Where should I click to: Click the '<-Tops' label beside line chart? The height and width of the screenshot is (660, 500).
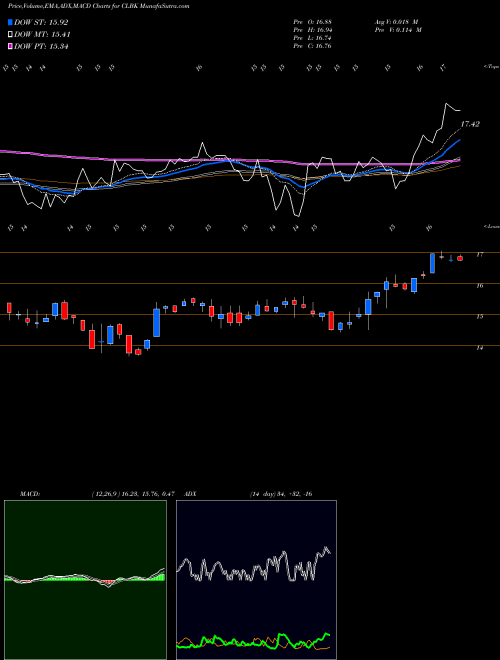coord(492,67)
